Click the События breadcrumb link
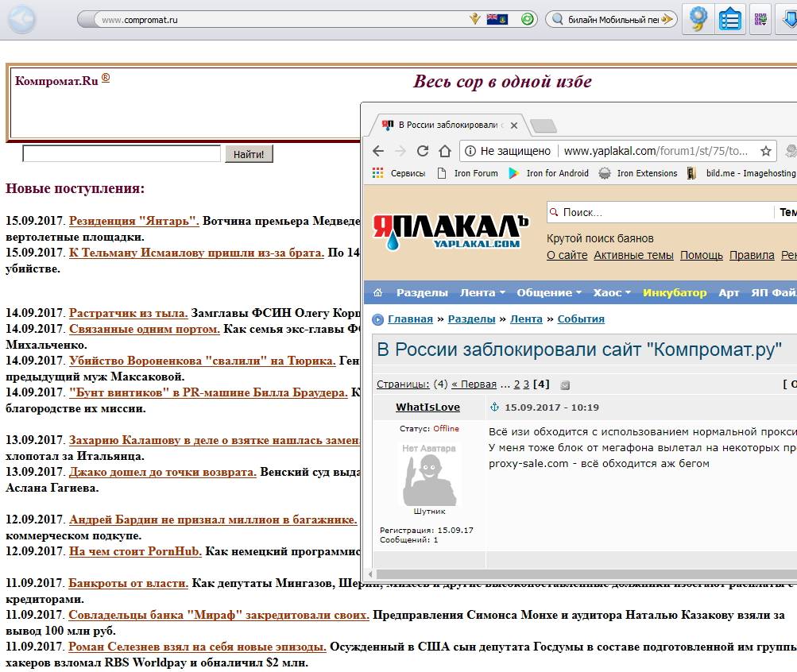 click(581, 319)
